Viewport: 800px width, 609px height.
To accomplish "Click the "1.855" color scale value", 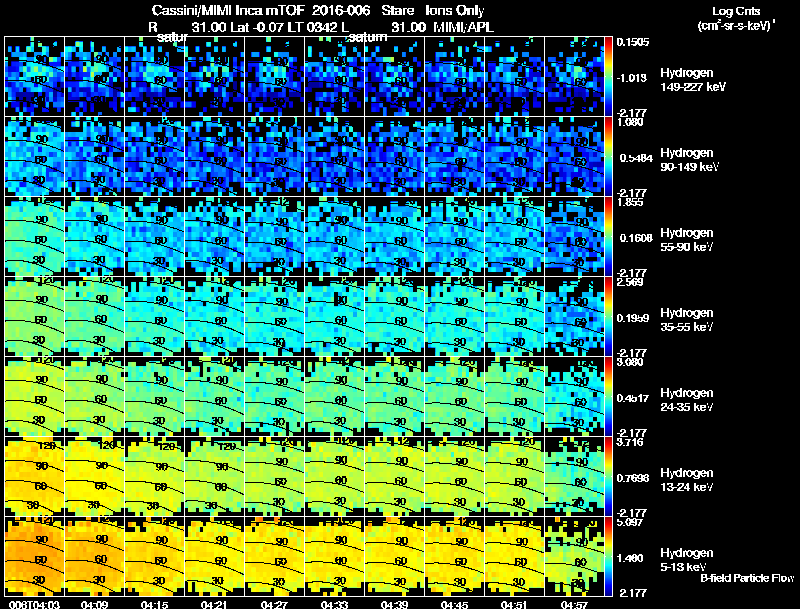I will (x=630, y=202).
